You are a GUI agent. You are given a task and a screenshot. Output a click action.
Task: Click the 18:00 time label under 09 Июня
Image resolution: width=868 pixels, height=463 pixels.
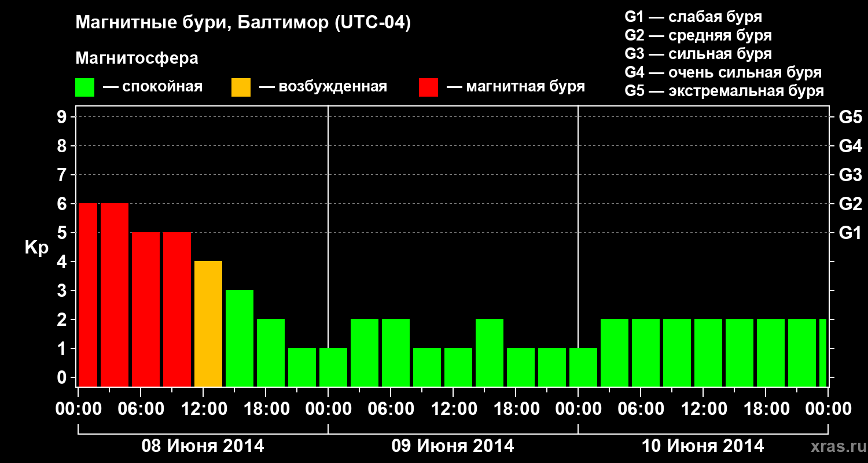516,409
